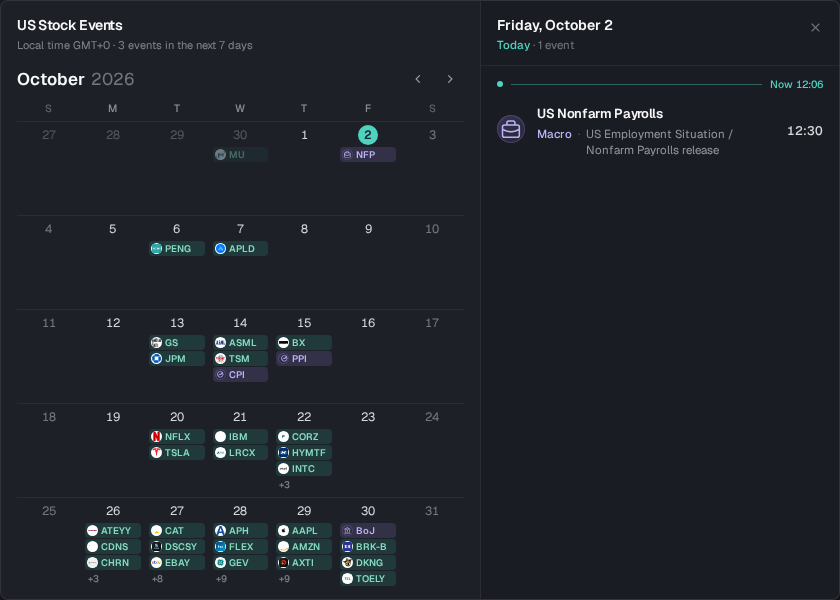Image resolution: width=840 pixels, height=600 pixels.
Task: Select the HYMTF earnings chip
Action: pyautogui.click(x=304, y=453)
